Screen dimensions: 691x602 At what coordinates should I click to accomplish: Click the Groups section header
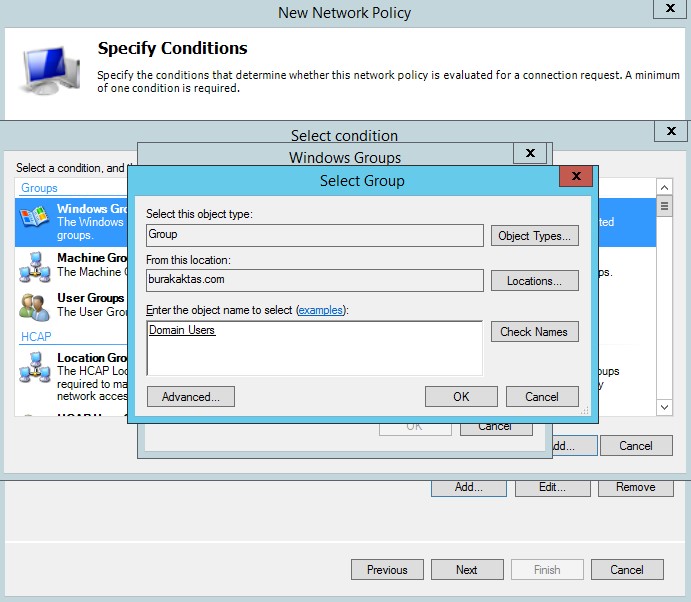pyautogui.click(x=39, y=188)
